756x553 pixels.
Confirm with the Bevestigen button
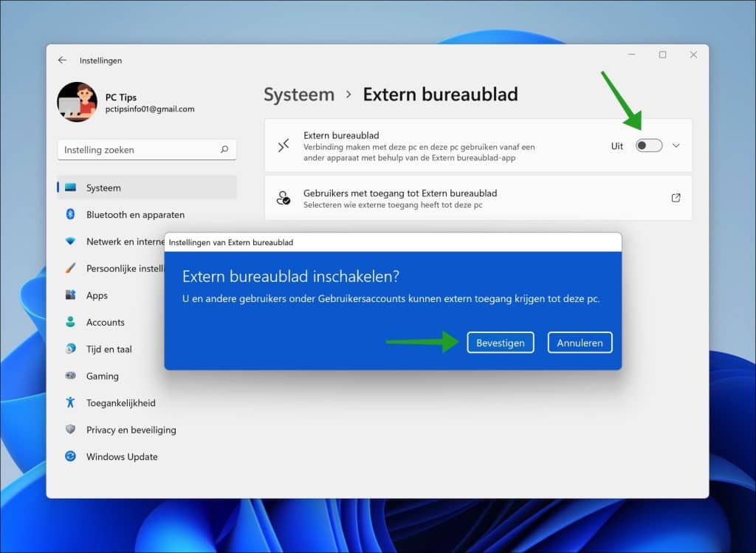[501, 342]
